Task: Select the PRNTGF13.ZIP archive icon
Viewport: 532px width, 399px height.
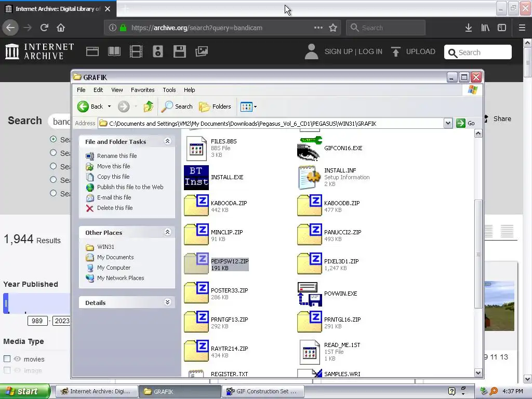Action: coord(196,322)
